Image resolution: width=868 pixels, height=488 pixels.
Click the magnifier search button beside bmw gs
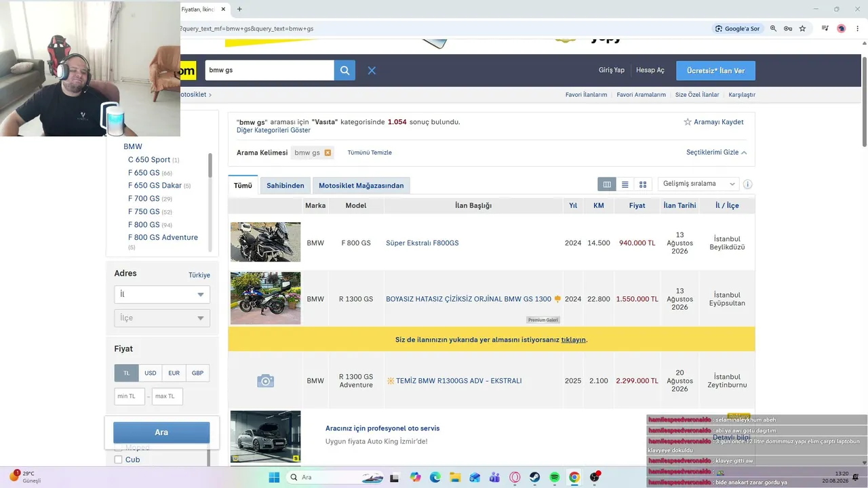pyautogui.click(x=344, y=70)
